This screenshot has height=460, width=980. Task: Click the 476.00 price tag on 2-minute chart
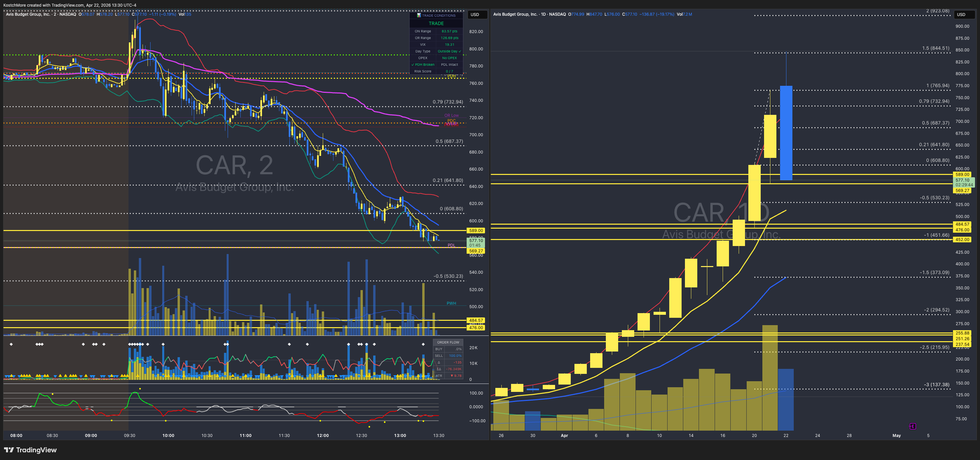pyautogui.click(x=476, y=327)
